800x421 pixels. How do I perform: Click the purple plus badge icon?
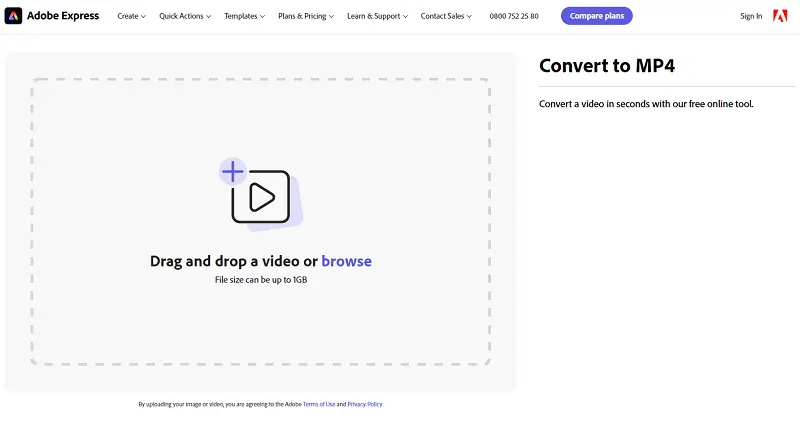pyautogui.click(x=233, y=172)
